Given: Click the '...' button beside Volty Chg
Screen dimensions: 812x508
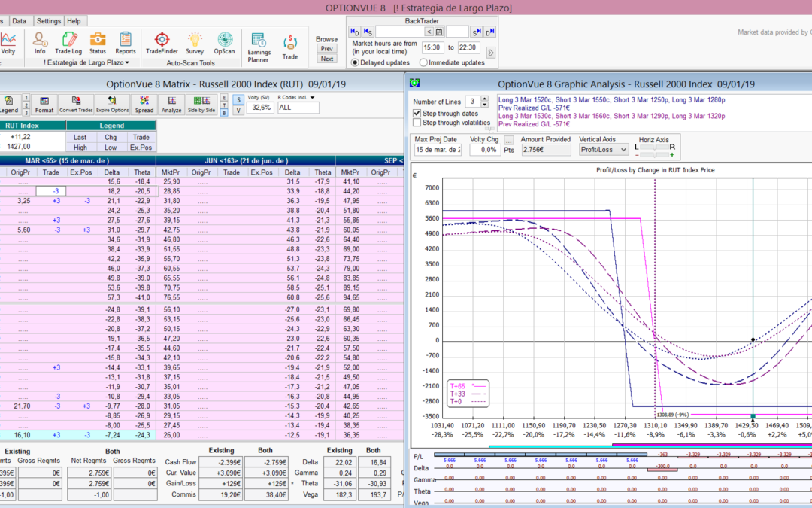Looking at the screenshot, I should (509, 140).
